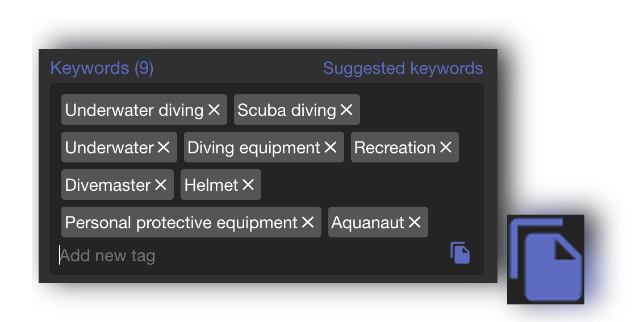This screenshot has height=322, width=644.
Task: Delete the Underwater tag
Action: (164, 148)
